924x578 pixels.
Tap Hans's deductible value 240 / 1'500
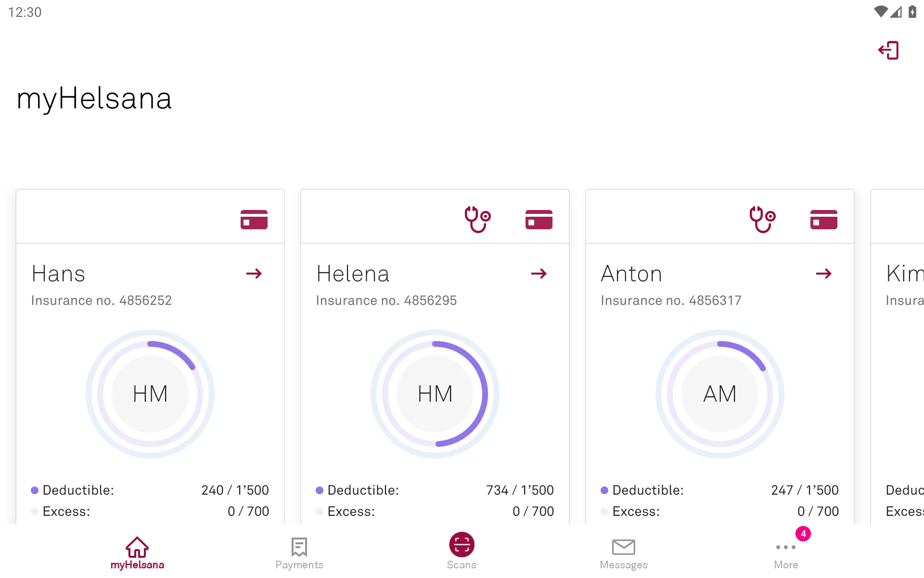click(235, 490)
